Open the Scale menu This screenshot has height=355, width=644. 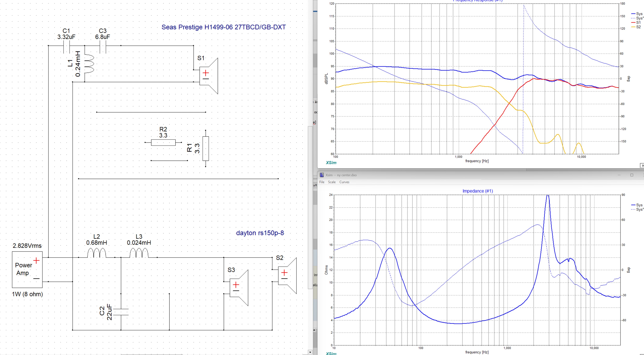[332, 182]
